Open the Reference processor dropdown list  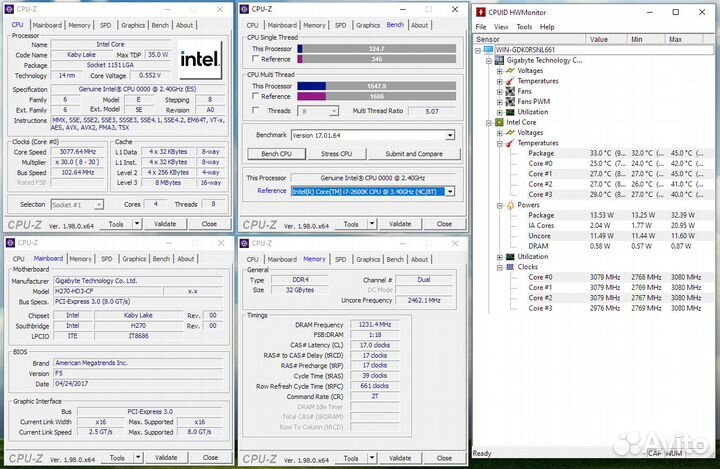(450, 190)
